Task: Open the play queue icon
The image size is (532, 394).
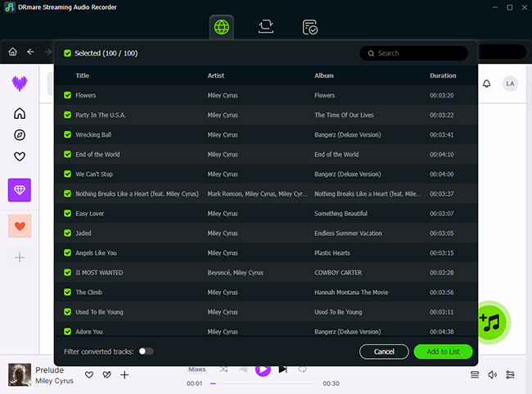Action: tap(475, 374)
